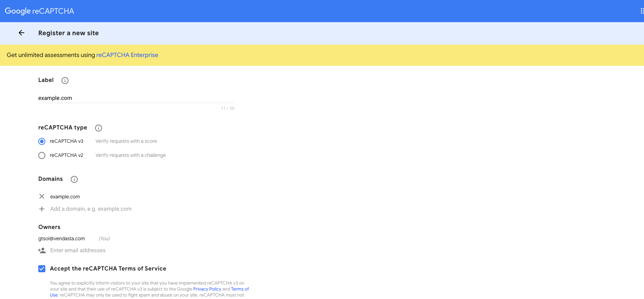Click the example.com domain entry text
Viewport: 644px width, 299px height.
pyautogui.click(x=65, y=197)
